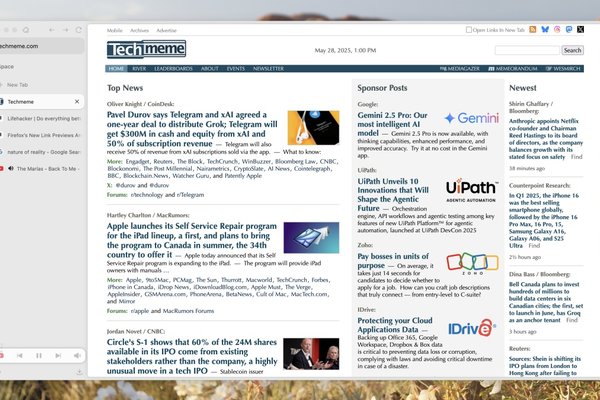Open Anthropic appoints Reed Hastings story
The image size is (600, 400).
point(545,139)
